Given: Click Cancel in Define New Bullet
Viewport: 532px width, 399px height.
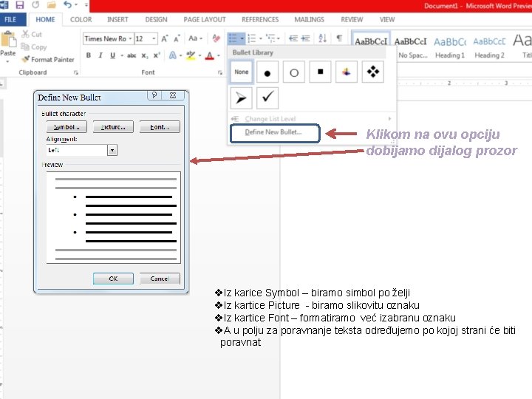Looking at the screenshot, I should [160, 279].
